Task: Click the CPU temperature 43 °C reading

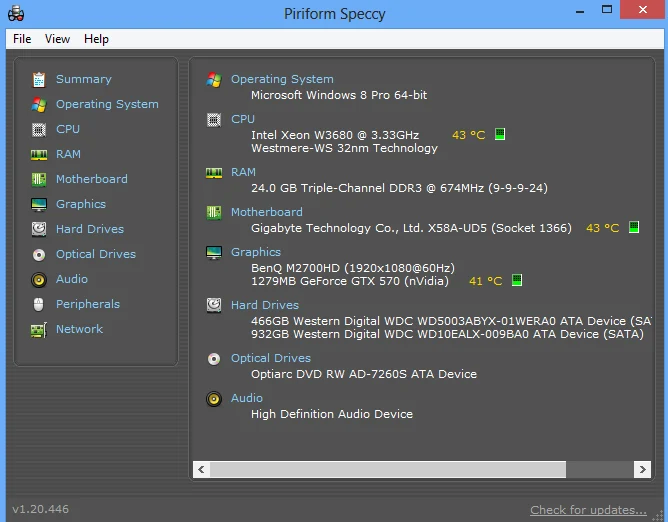Action: [x=469, y=135]
